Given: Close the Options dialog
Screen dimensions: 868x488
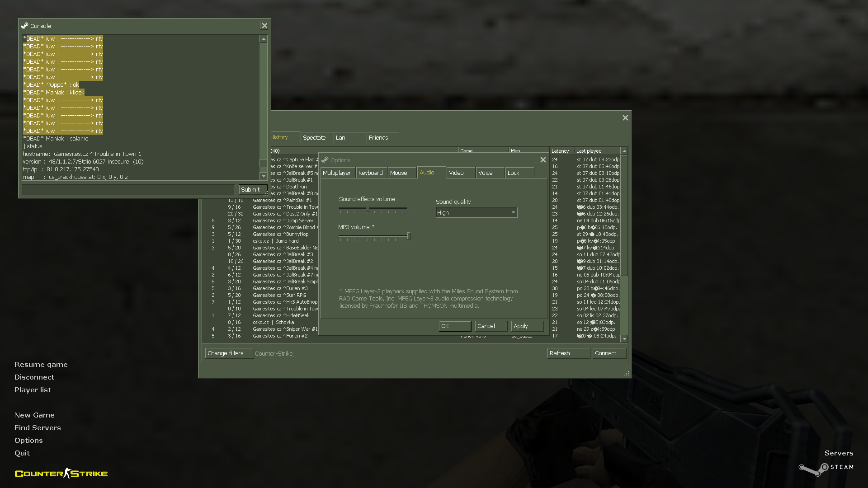Looking at the screenshot, I should click(x=543, y=160).
